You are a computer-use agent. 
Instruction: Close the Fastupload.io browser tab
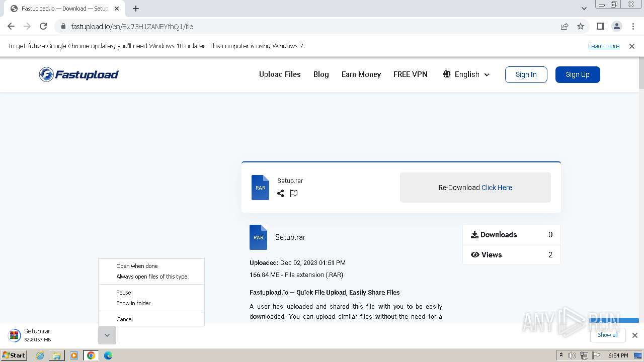click(117, 9)
